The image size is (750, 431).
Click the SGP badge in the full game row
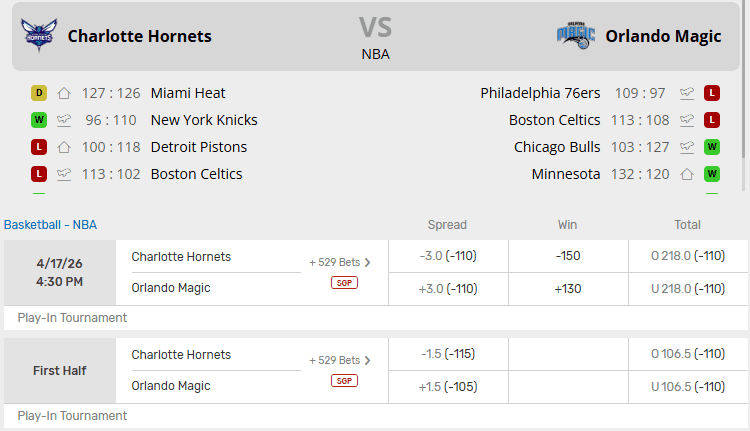click(344, 282)
